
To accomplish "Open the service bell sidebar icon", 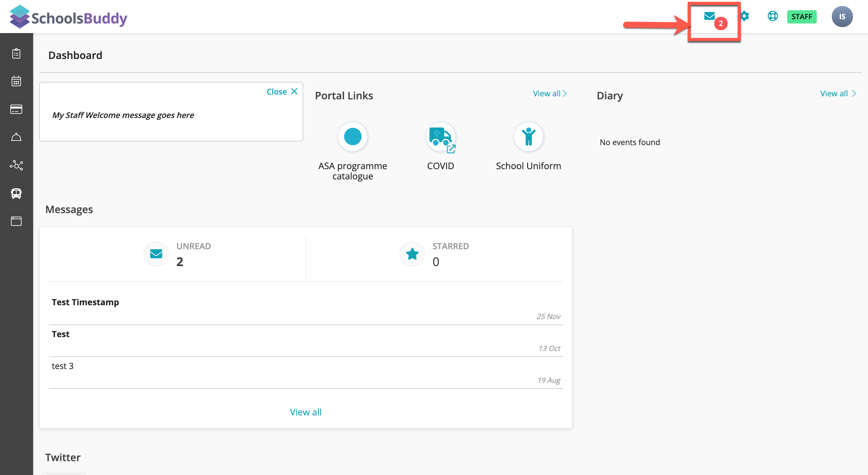I will [16, 137].
